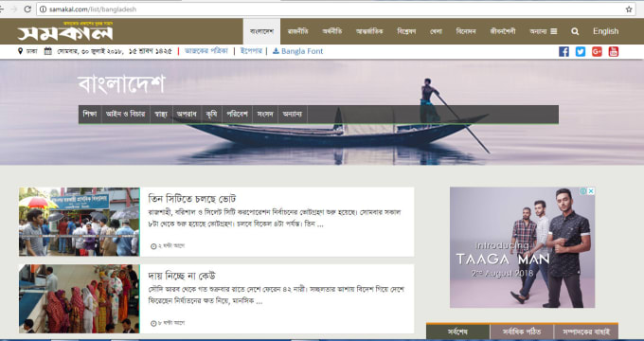
Task: Open the জীবনশৈলী nav menu item
Action: coord(502,31)
